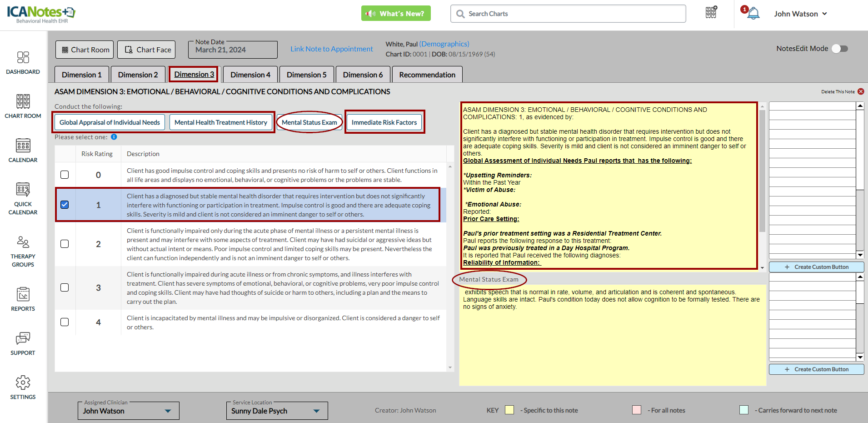Image resolution: width=868 pixels, height=423 pixels.
Task: Click the red Delete This Note icon
Action: point(861,91)
